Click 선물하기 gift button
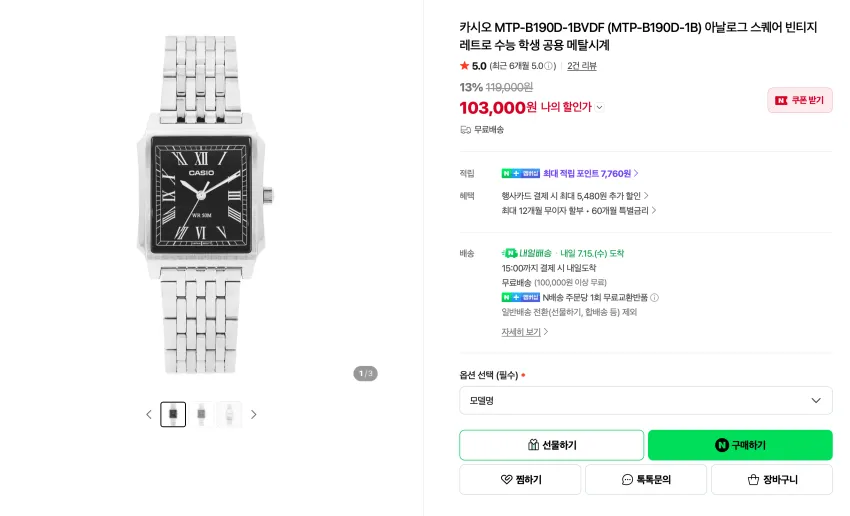850x516 pixels. (x=551, y=445)
